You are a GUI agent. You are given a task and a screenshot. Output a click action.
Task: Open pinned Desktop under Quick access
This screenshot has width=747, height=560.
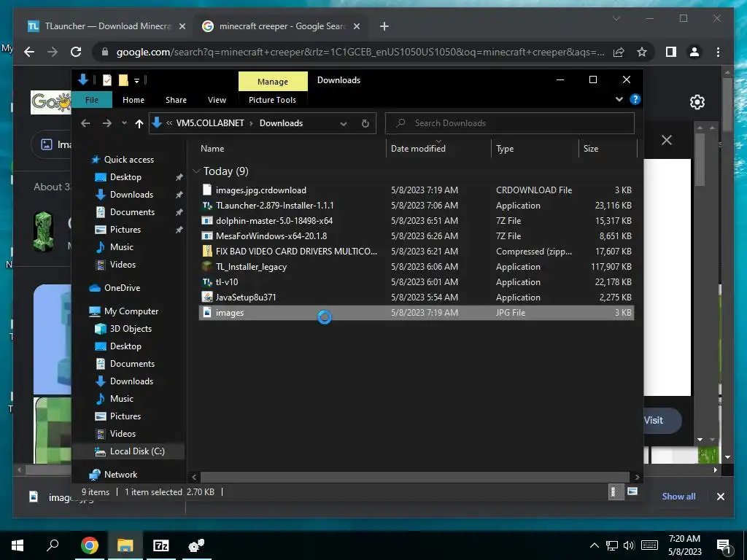(x=125, y=177)
